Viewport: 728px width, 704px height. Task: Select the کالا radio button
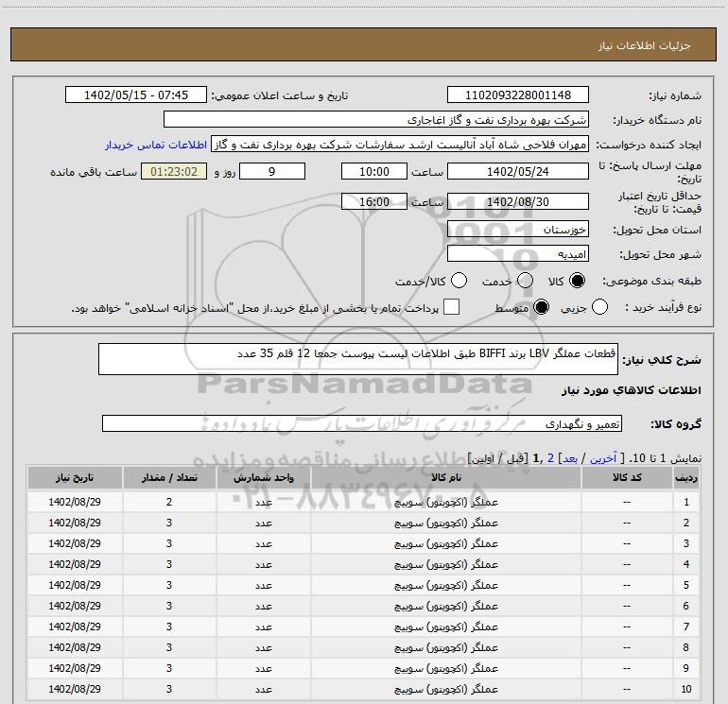click(577, 281)
